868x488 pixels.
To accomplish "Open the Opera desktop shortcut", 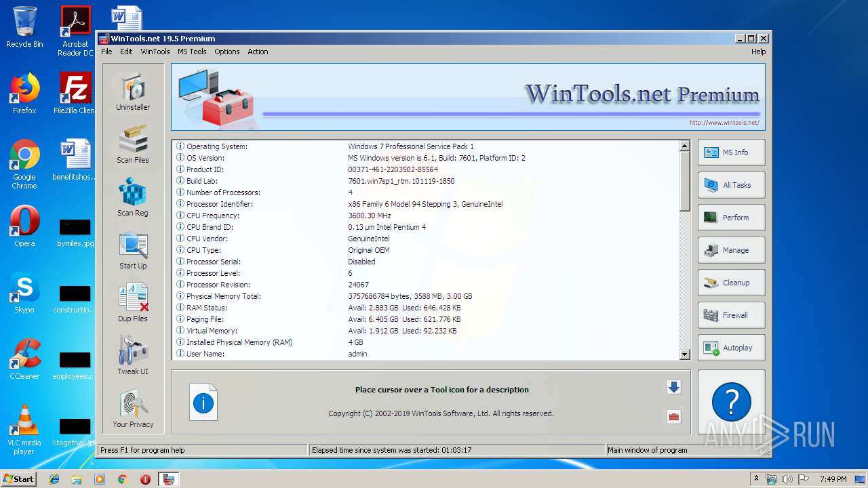I will 24,226.
